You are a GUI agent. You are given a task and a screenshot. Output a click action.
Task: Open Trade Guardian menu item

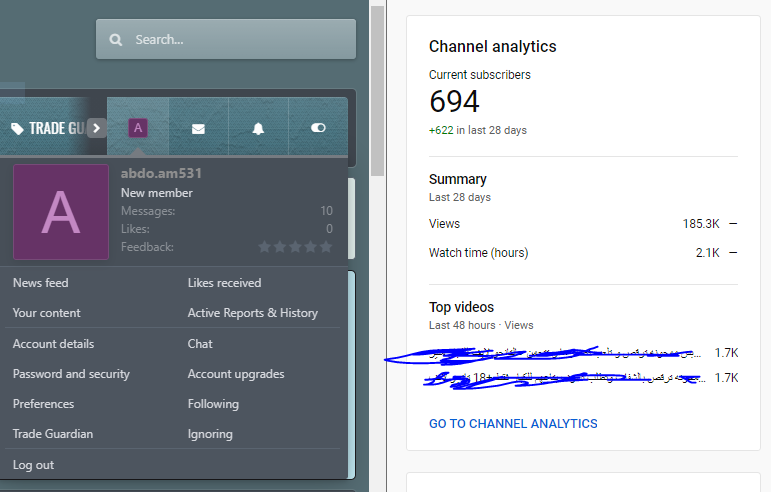point(53,434)
